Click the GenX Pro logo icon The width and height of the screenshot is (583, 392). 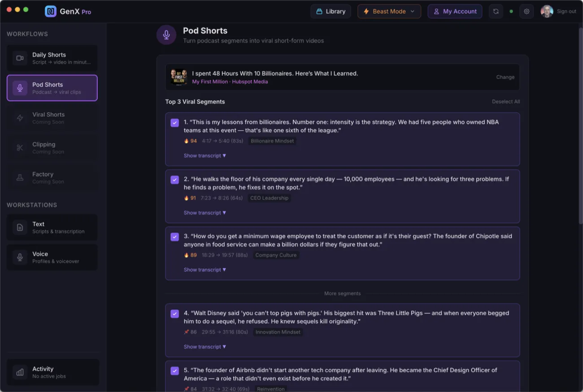coord(51,12)
